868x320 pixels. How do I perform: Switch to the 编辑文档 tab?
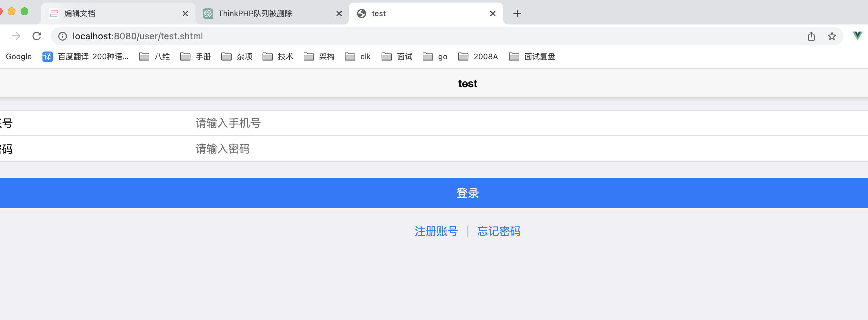click(x=118, y=14)
